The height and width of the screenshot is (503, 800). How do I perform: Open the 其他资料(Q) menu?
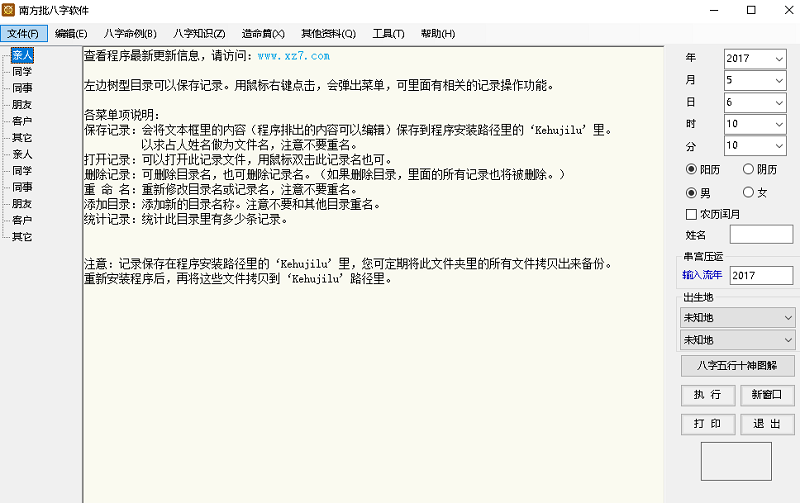pyautogui.click(x=328, y=34)
